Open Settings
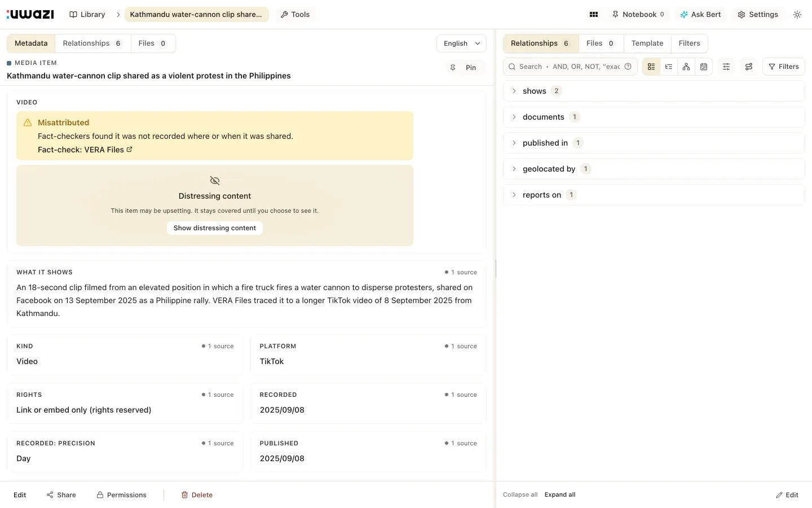The height and width of the screenshot is (508, 812). click(758, 15)
